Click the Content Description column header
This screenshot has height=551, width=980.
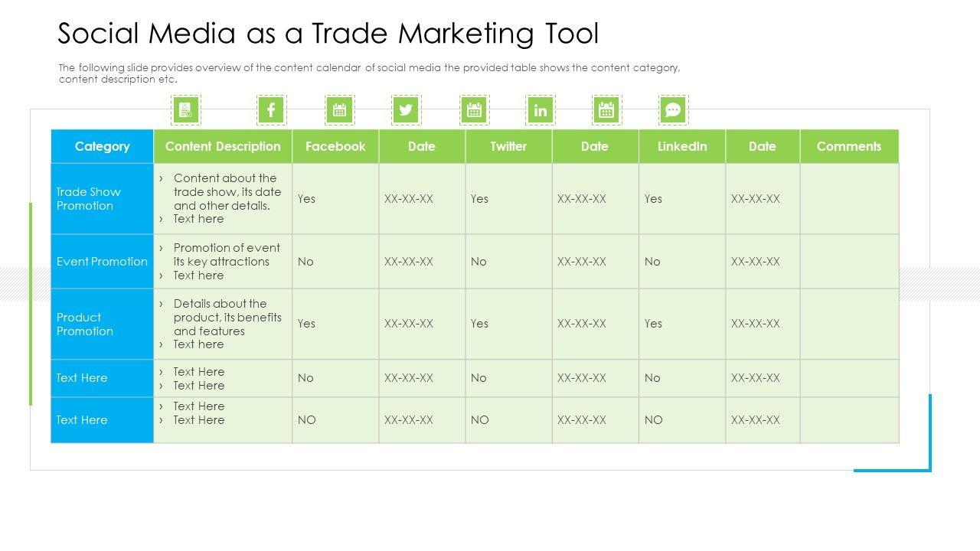223,146
